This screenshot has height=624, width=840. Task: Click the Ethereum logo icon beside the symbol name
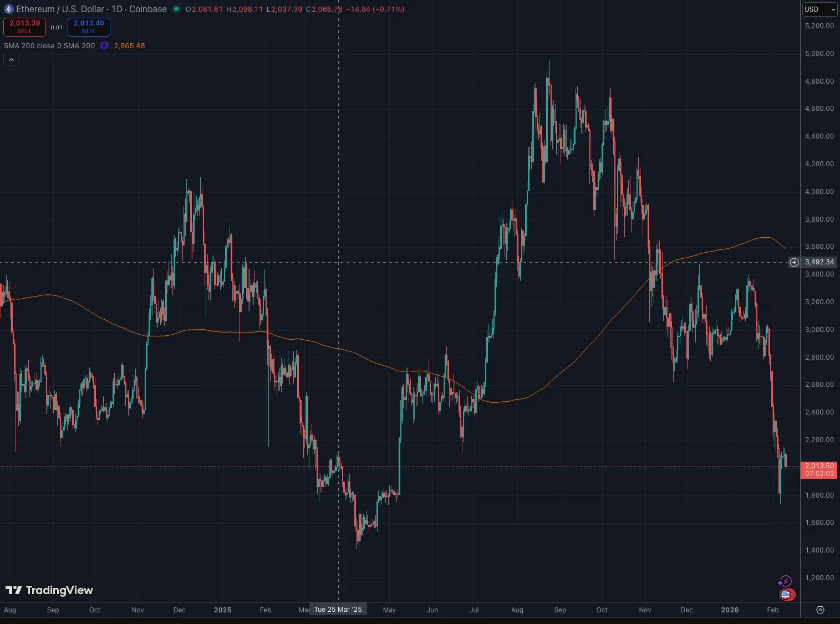[8, 9]
